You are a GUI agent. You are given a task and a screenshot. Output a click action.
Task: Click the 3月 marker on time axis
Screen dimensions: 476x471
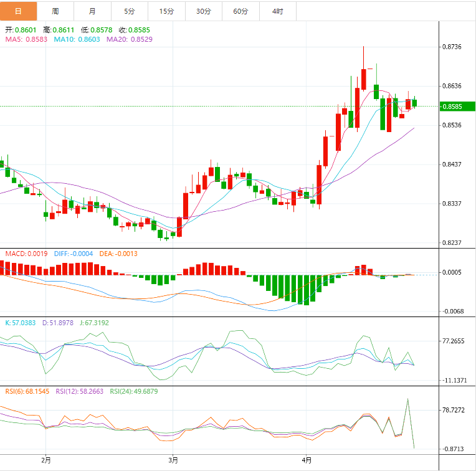pos(173,460)
